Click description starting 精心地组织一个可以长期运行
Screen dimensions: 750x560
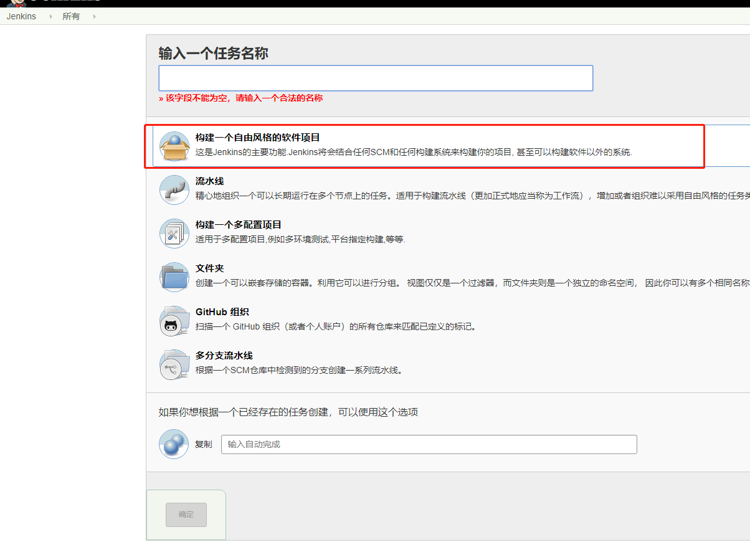473,196
